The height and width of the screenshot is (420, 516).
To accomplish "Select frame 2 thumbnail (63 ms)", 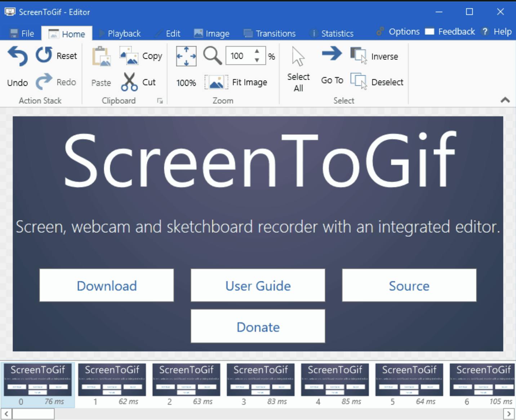I will (x=186, y=385).
